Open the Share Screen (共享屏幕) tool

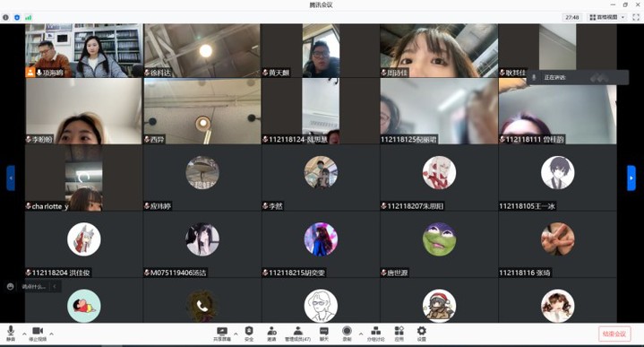[222, 334]
